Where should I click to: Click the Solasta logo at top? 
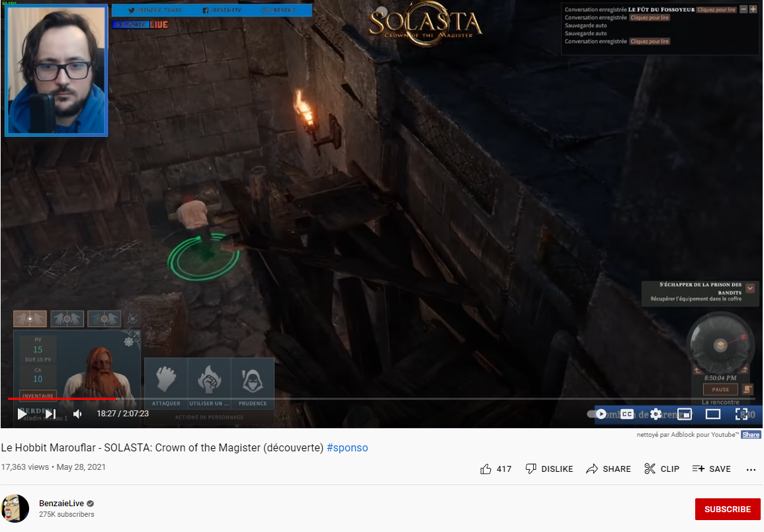(425, 23)
